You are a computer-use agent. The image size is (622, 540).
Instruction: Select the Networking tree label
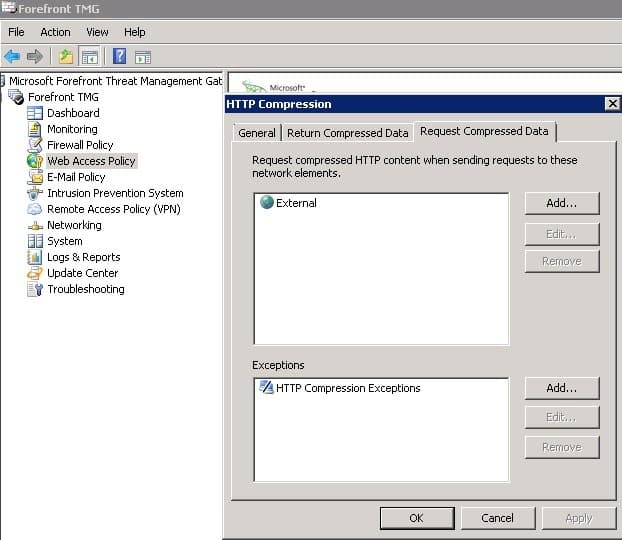coord(74,225)
